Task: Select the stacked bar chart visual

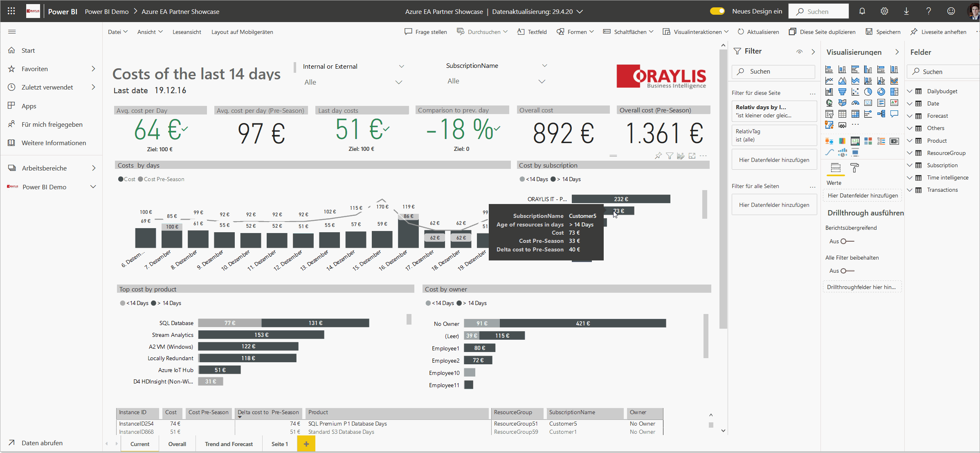Action: pos(829,70)
